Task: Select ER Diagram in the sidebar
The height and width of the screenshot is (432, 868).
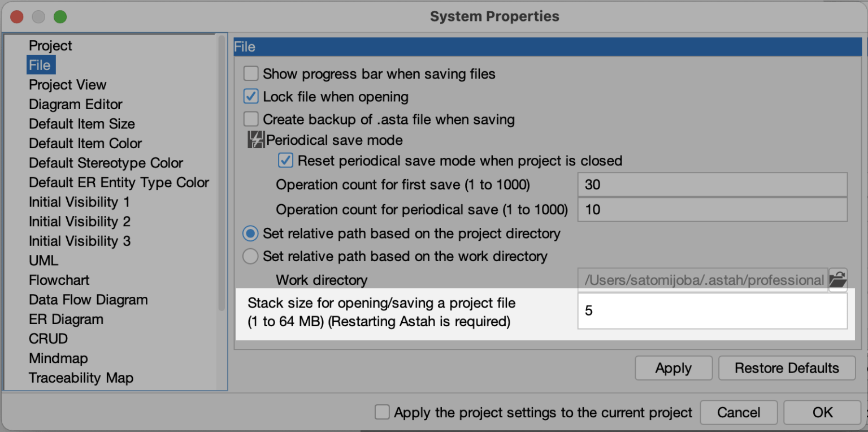Action: tap(66, 319)
